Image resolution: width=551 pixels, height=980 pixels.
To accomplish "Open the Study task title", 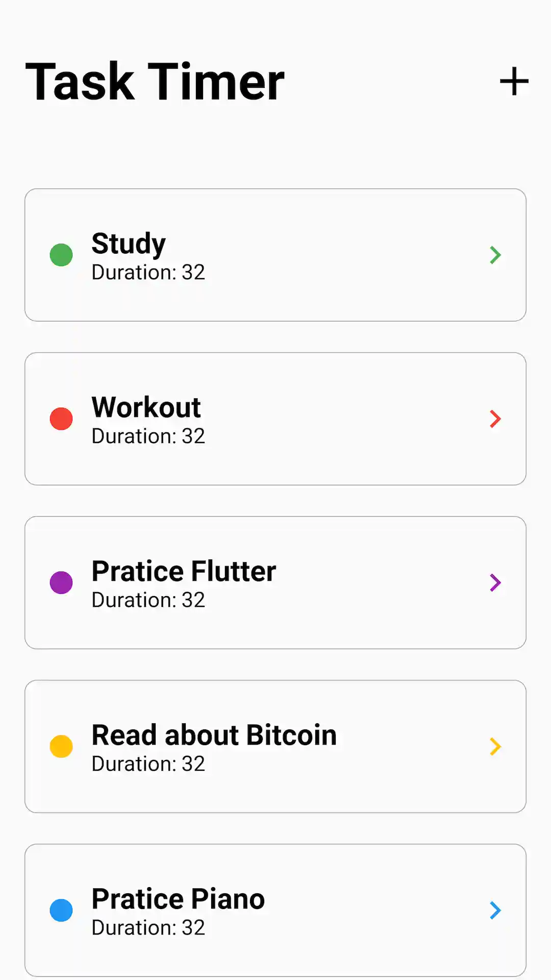I will pyautogui.click(x=129, y=243).
